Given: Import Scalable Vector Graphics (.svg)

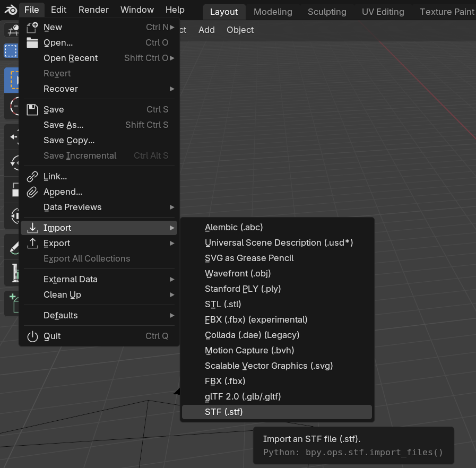Looking at the screenshot, I should 277,366.
